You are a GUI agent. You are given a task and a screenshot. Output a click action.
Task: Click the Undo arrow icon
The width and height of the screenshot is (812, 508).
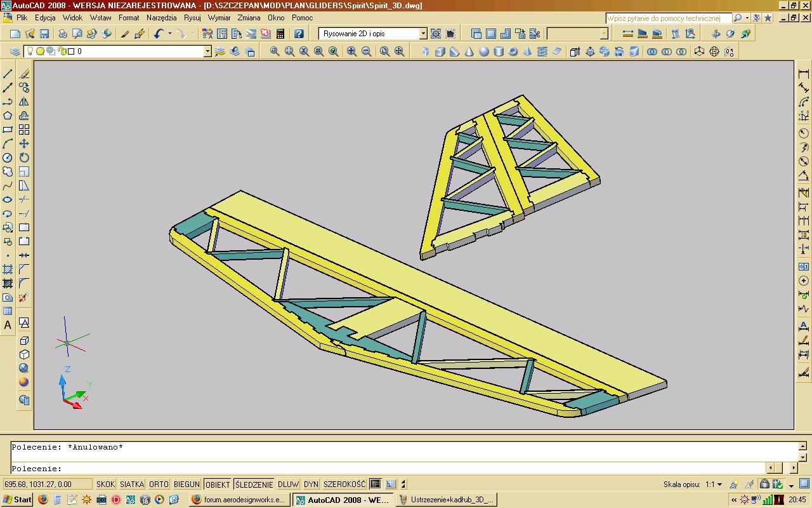159,34
